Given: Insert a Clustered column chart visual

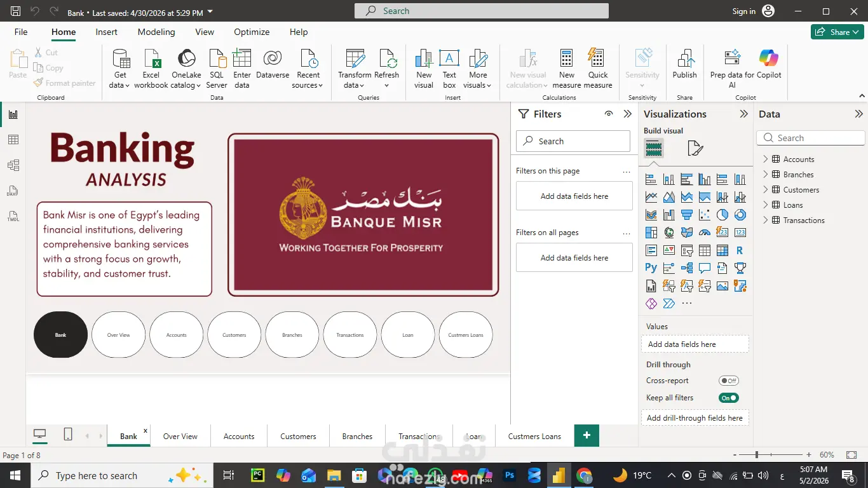Looking at the screenshot, I should [705, 179].
